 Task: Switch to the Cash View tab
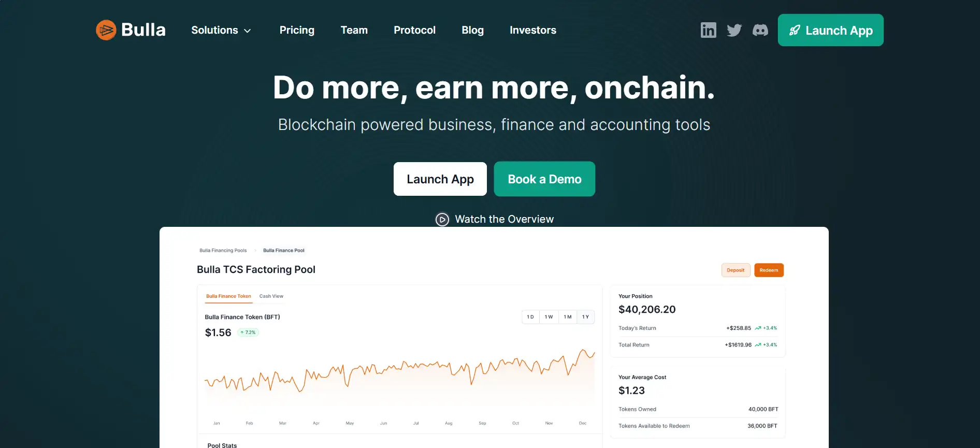coord(271,296)
